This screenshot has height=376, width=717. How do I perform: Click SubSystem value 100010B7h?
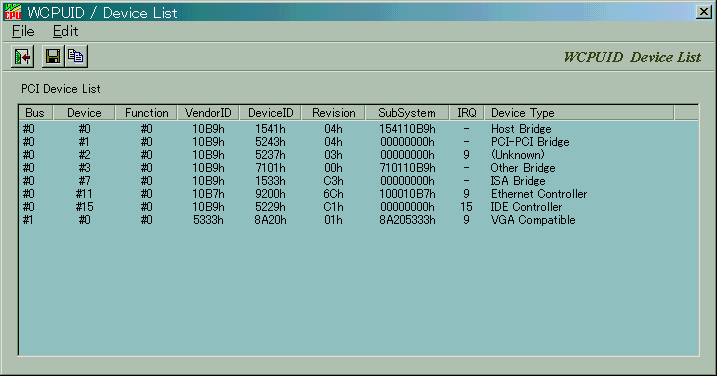click(407, 194)
